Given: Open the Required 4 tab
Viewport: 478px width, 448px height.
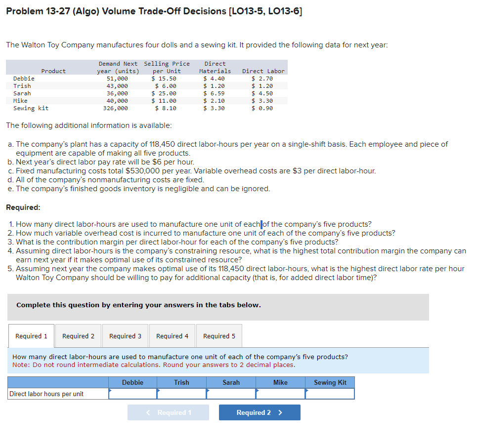Looking at the screenshot, I should pos(172,336).
